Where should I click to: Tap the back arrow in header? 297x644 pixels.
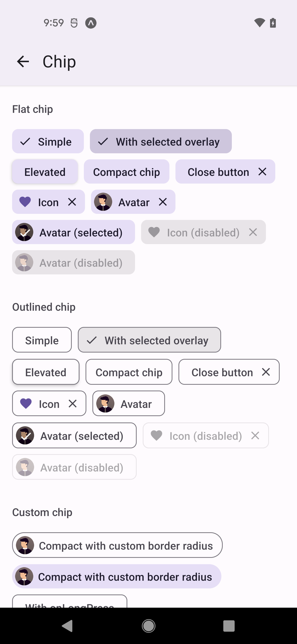coord(23,61)
